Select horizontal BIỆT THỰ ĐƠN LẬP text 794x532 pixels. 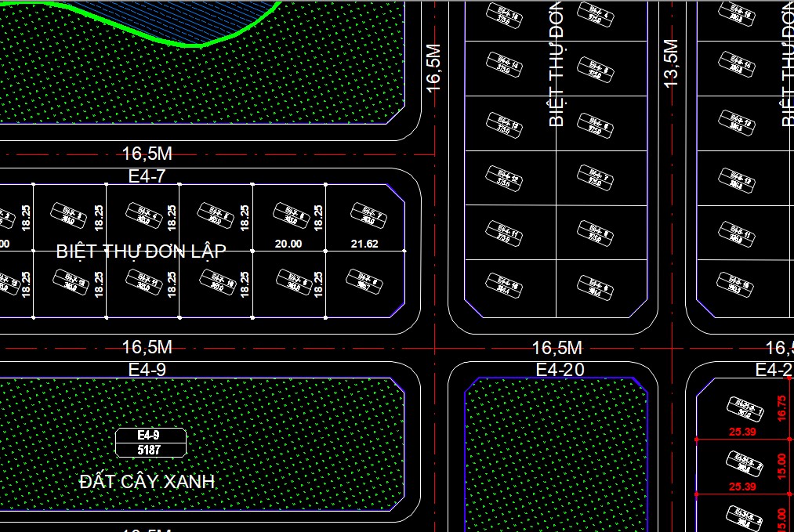[141, 252]
